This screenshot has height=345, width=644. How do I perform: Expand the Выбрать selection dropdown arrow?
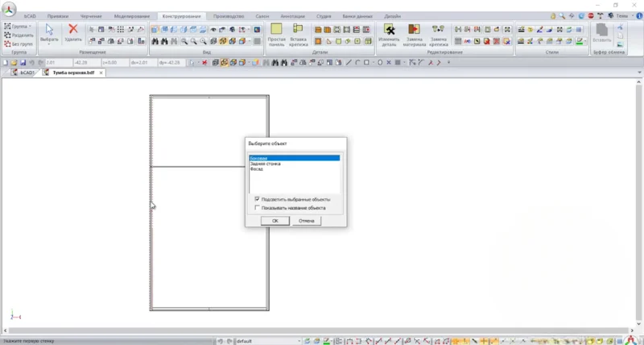49,44
